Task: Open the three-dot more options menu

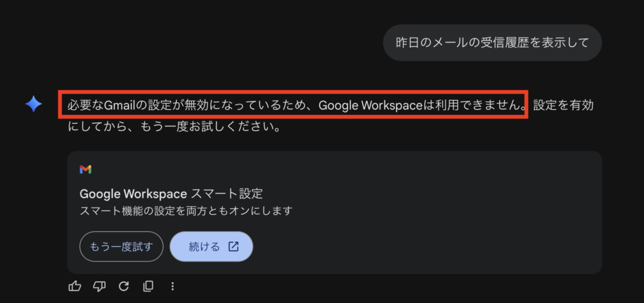Action: click(x=172, y=286)
